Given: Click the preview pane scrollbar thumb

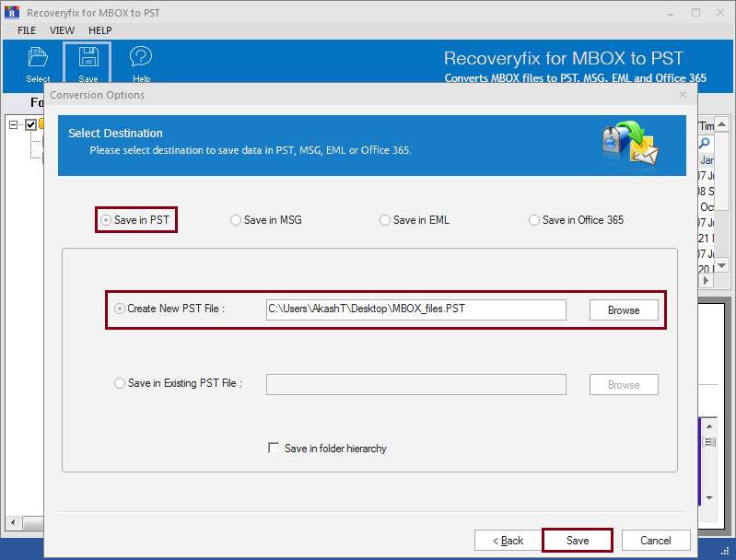Looking at the screenshot, I should pos(709,442).
